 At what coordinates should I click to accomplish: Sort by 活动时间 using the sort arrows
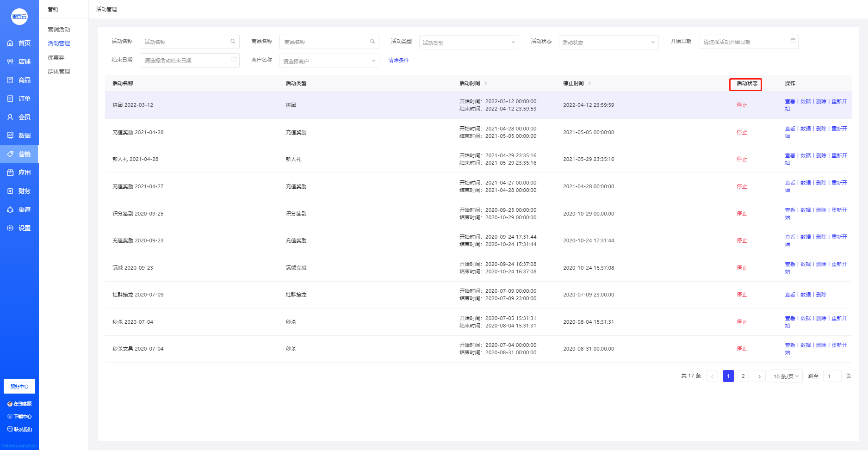[486, 83]
